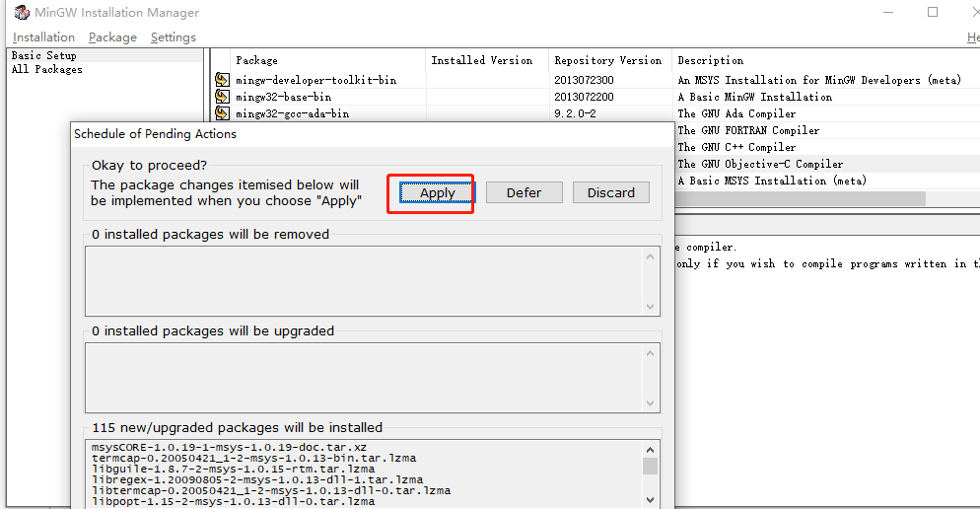The height and width of the screenshot is (509, 980).
Task: Open the Package menu
Action: [x=112, y=37]
